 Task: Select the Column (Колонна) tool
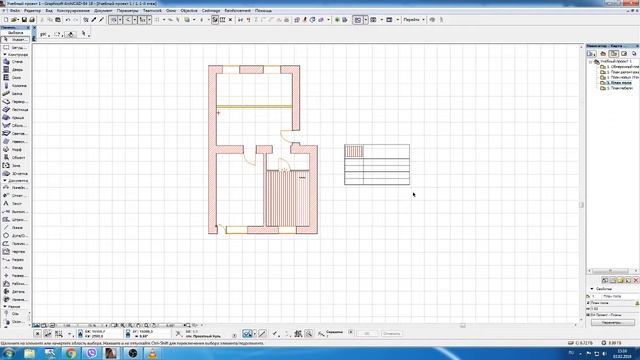15,86
